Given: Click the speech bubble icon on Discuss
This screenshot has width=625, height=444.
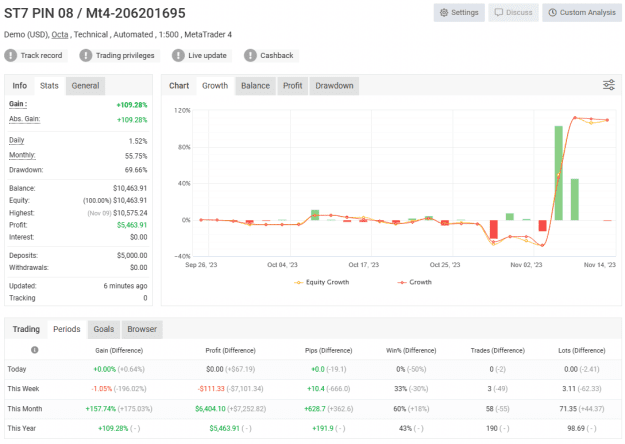Looking at the screenshot, I should 498,12.
